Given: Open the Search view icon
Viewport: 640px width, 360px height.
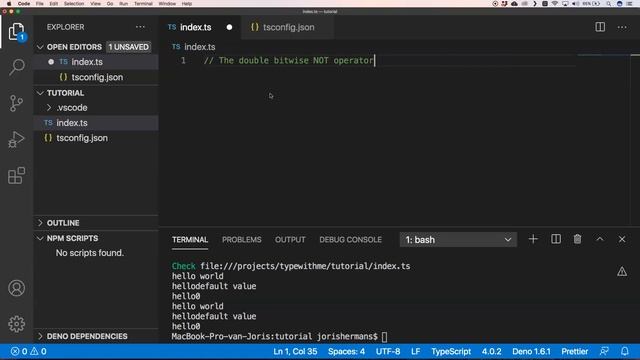Looking at the screenshot, I should pos(16,67).
